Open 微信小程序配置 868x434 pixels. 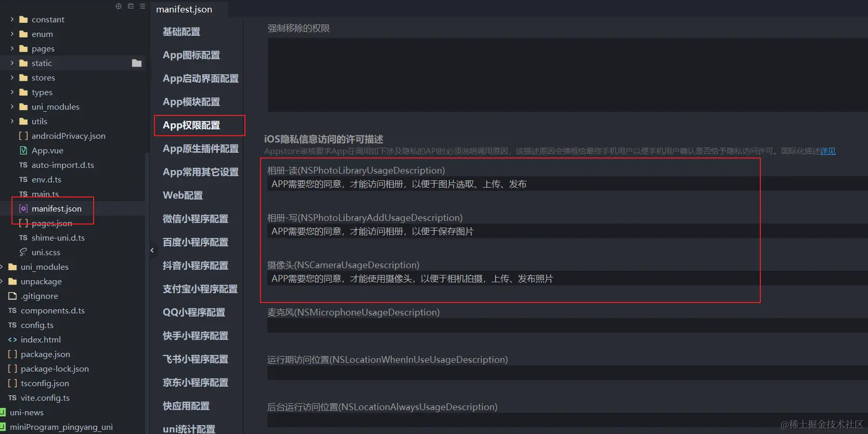[196, 219]
